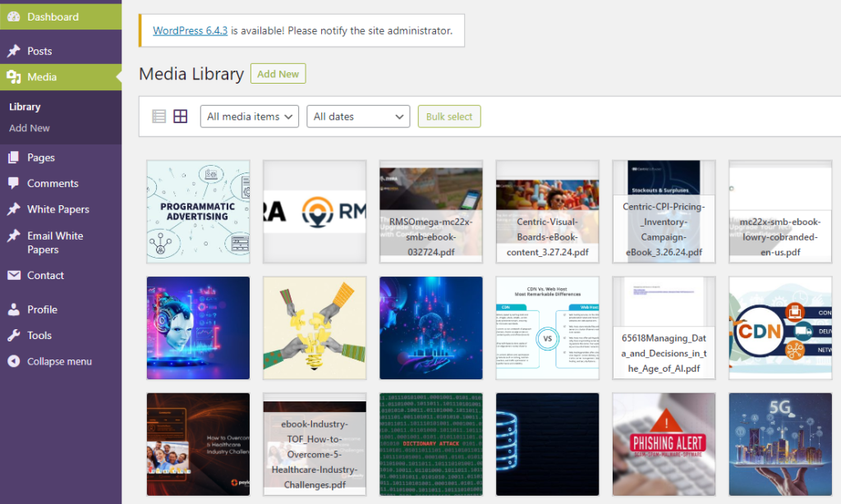
Task: Click the Collapse menu arrow icon
Action: point(14,361)
